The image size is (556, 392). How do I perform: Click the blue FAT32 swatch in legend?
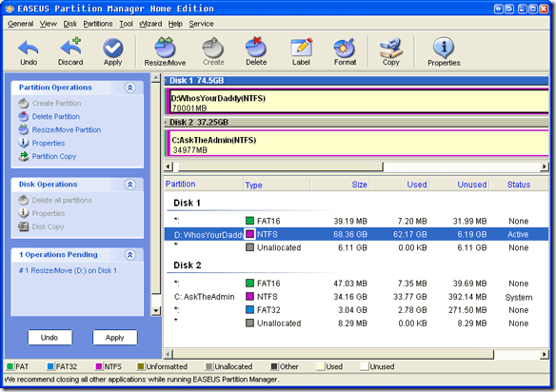pyautogui.click(x=50, y=366)
